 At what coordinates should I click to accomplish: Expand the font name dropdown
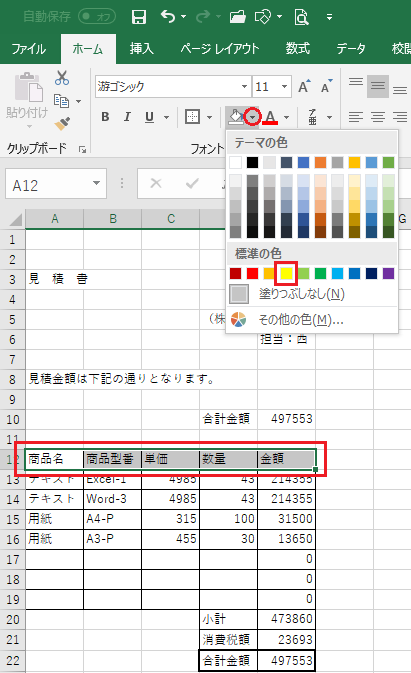244,86
